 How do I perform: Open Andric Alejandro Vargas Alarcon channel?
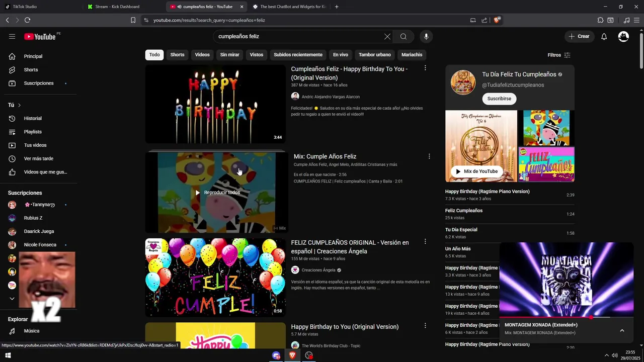[x=331, y=97]
